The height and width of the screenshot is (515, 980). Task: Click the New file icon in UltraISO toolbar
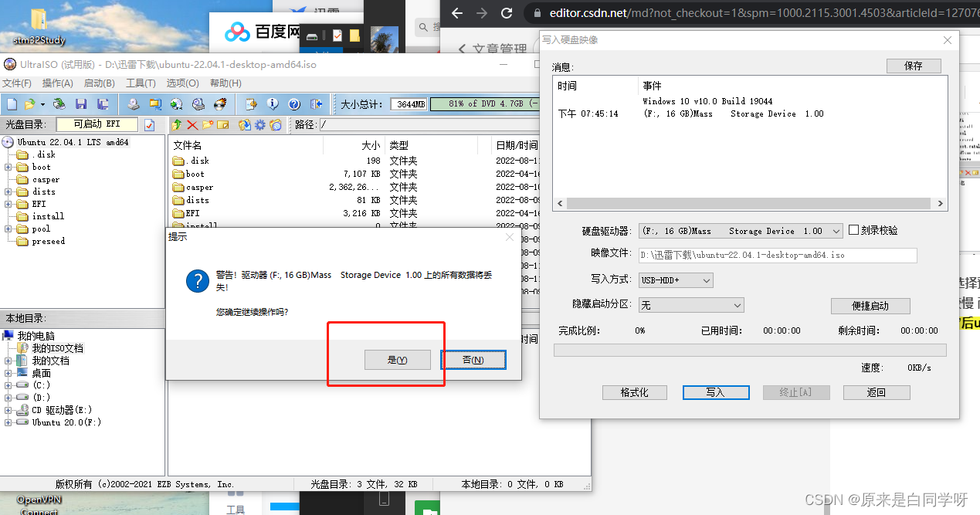[x=12, y=104]
